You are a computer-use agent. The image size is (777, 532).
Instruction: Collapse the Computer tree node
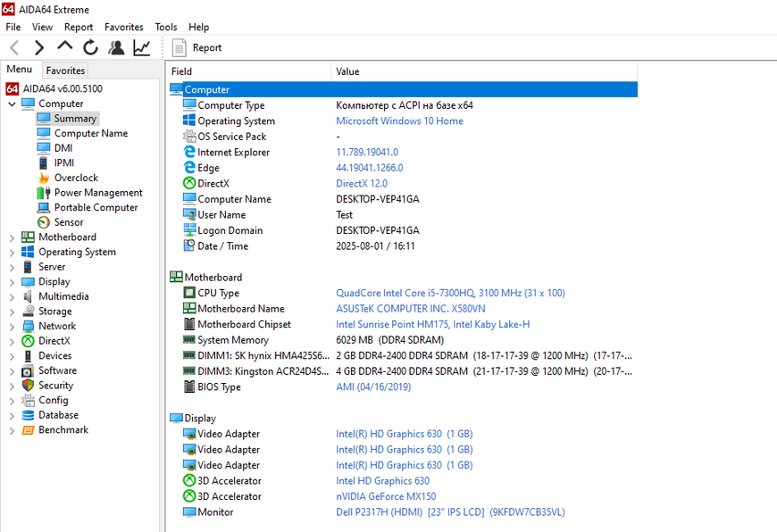click(x=12, y=104)
